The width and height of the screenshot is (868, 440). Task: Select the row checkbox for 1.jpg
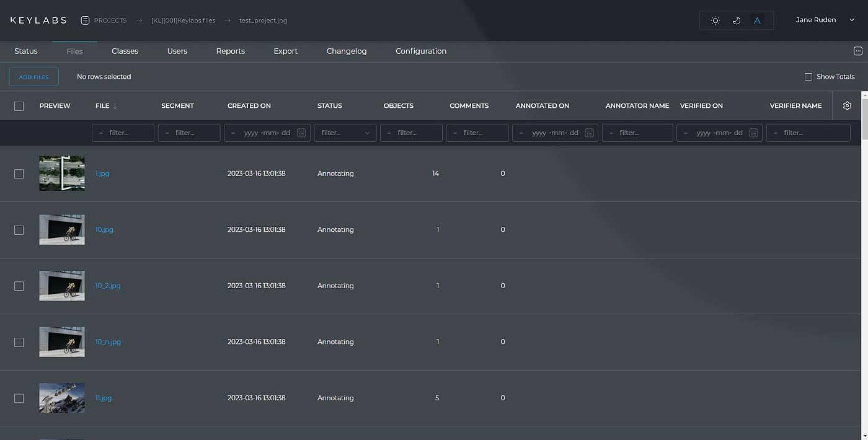(19, 174)
